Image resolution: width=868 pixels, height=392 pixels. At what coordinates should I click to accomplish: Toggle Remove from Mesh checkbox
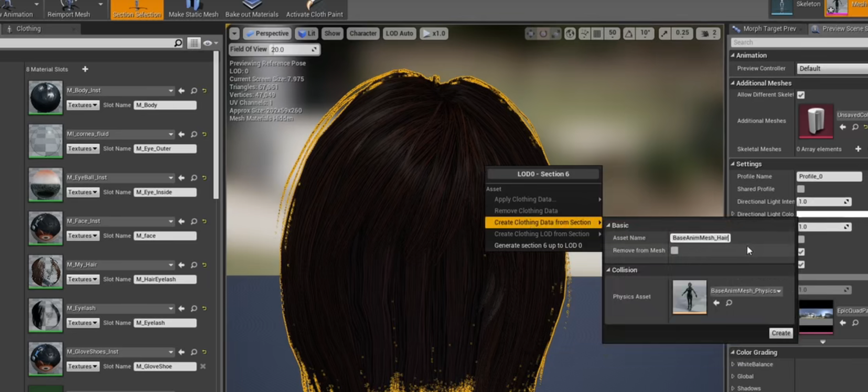674,250
